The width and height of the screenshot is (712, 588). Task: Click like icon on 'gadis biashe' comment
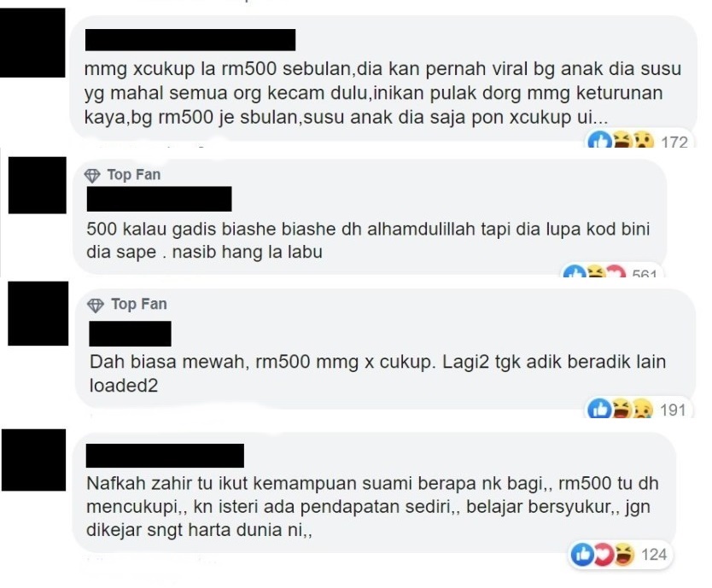tap(574, 271)
